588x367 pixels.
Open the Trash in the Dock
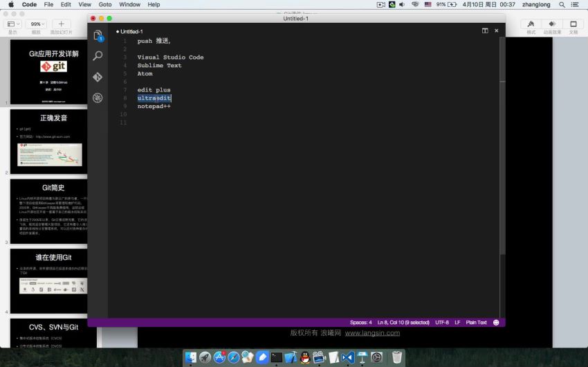397,357
